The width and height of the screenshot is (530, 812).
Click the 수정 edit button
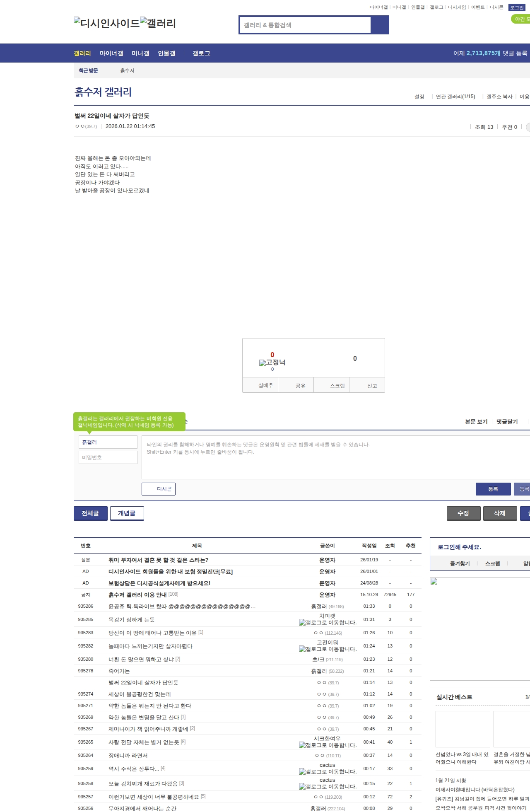point(464,513)
